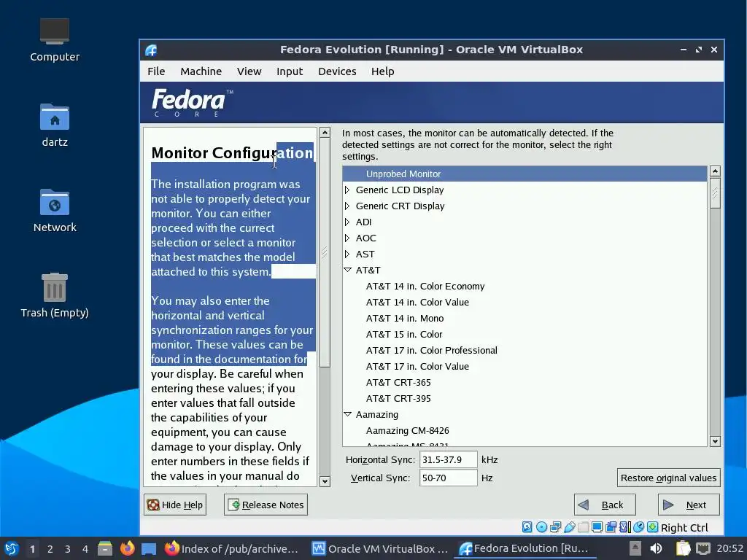
Task: Click the help panel scrollbar down arrow
Action: [325, 481]
